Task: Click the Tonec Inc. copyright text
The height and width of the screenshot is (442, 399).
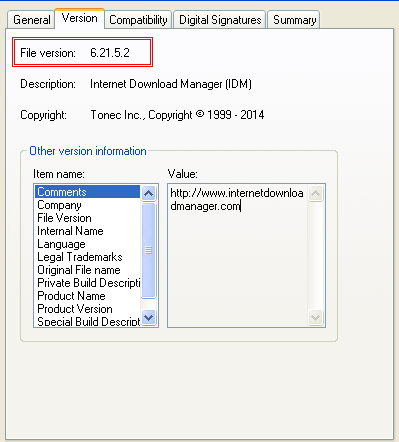Action: tap(177, 115)
